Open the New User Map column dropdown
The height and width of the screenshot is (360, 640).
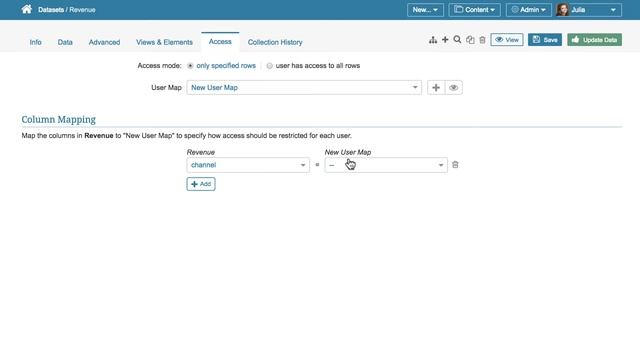(x=386, y=165)
